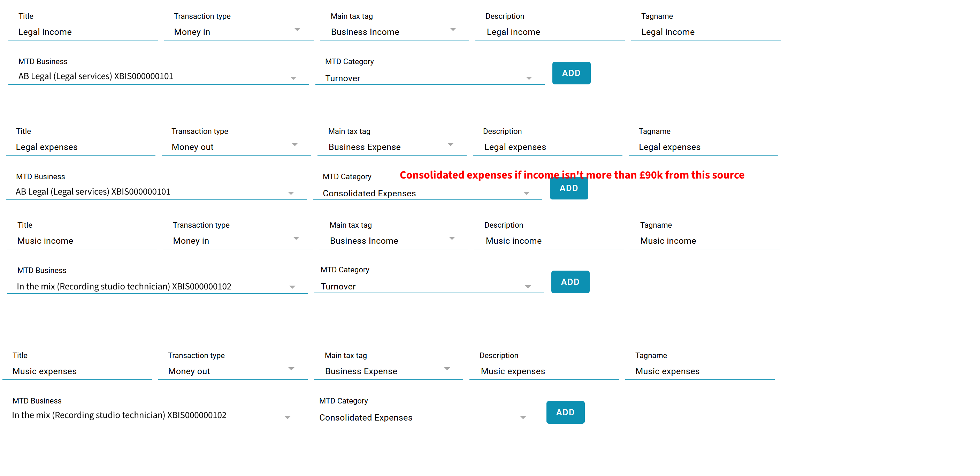Click ADD button for Legal expenses row

coord(569,188)
